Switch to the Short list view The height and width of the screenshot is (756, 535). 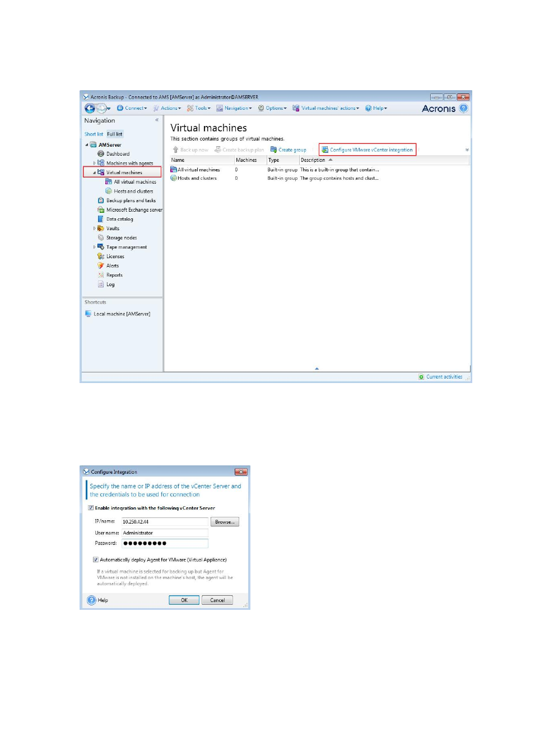click(94, 134)
